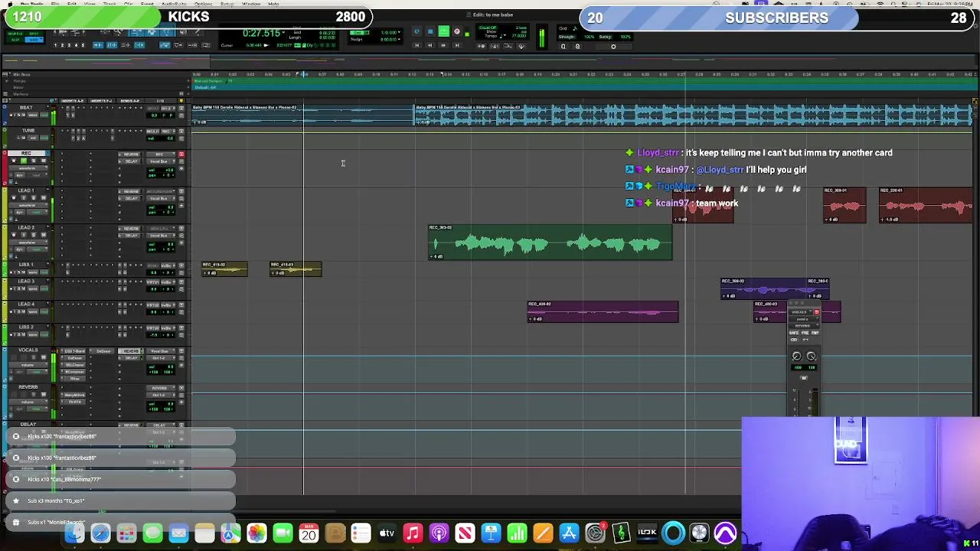Switch to Slip edit mode
Viewport: 980px width, 551px height.
15,40
